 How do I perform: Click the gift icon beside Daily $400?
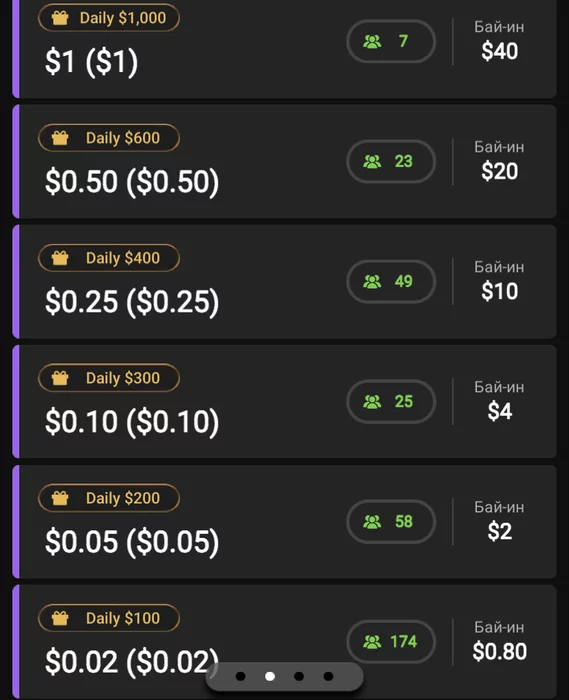point(60,258)
